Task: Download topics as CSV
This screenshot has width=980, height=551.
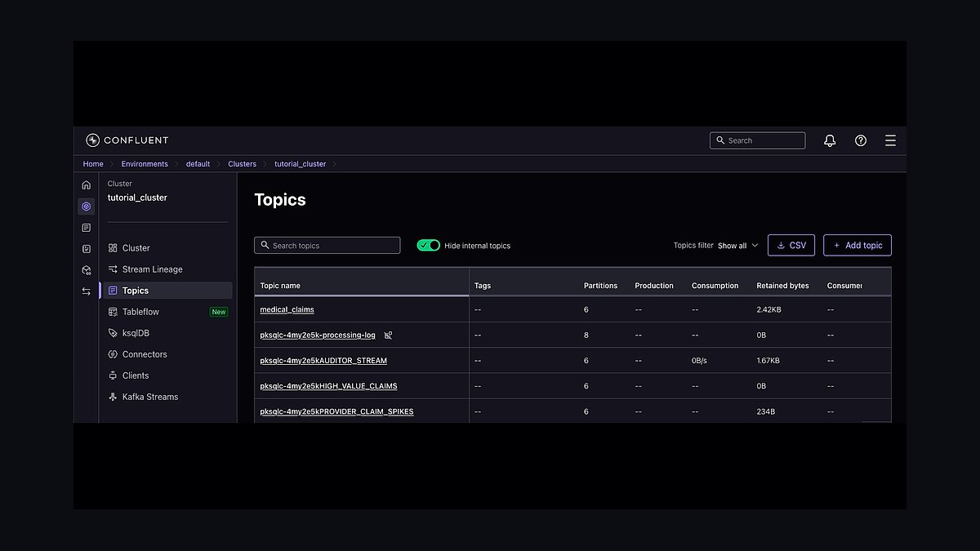Action: coord(791,245)
